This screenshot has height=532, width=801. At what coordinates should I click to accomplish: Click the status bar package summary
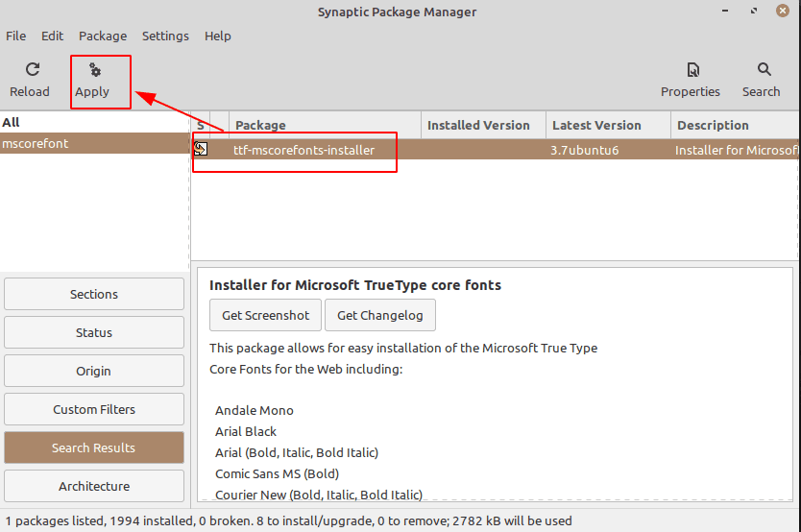(x=289, y=520)
